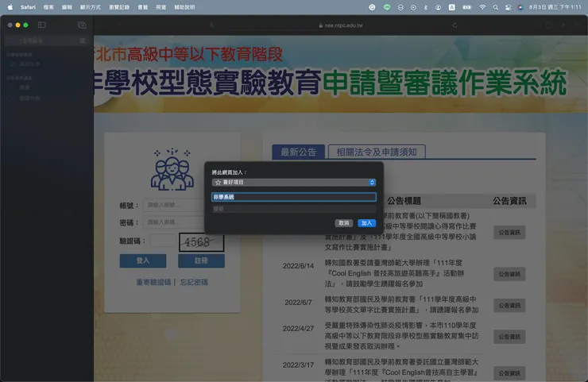Open the 瀏覽記錄 menu

click(119, 7)
